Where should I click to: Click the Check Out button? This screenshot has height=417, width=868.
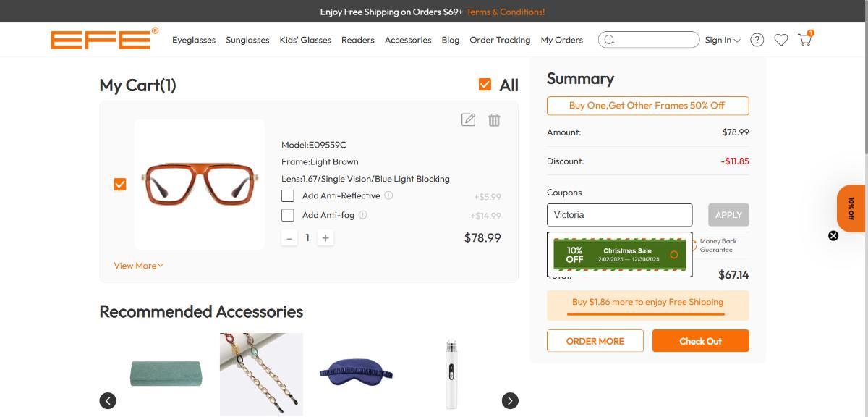(700, 341)
